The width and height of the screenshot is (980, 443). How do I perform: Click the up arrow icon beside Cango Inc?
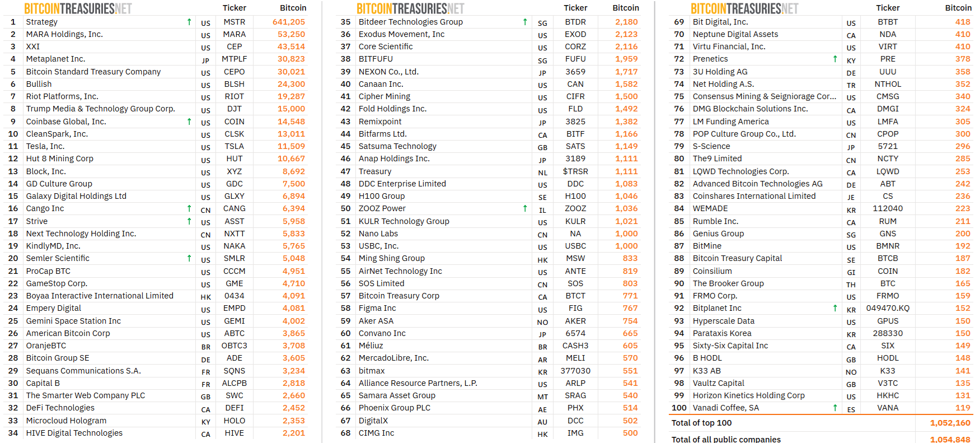(x=189, y=208)
